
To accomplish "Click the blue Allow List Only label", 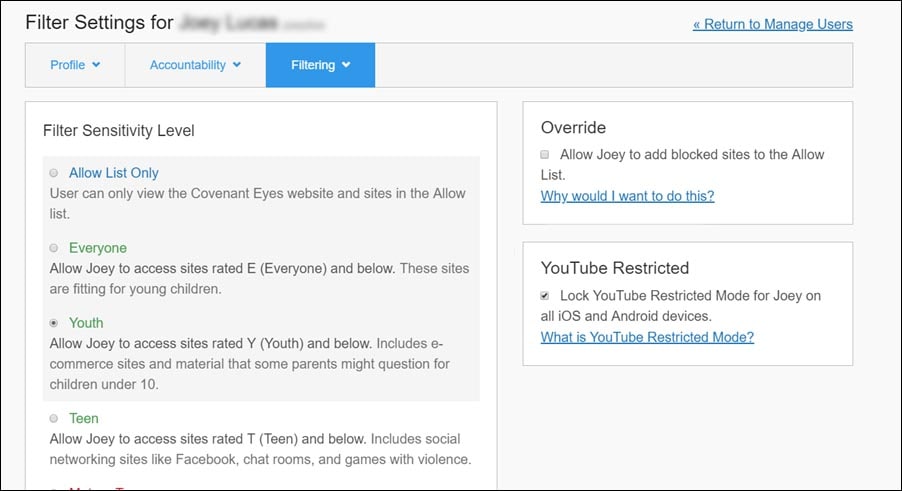I will [x=113, y=173].
